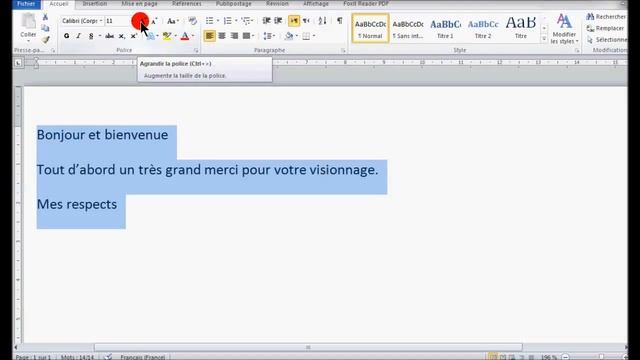This screenshot has height=360, width=640.
Task: Expand the Police dialog launcher
Action: (196, 51)
